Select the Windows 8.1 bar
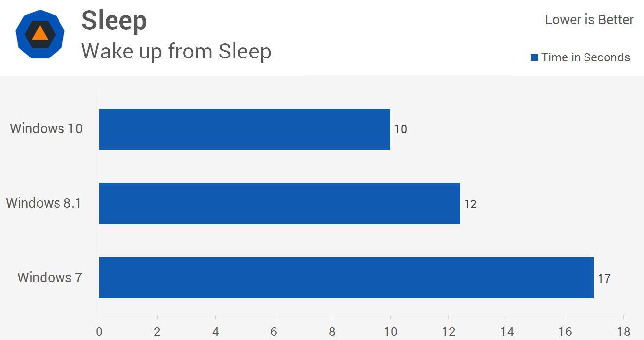 point(279,203)
